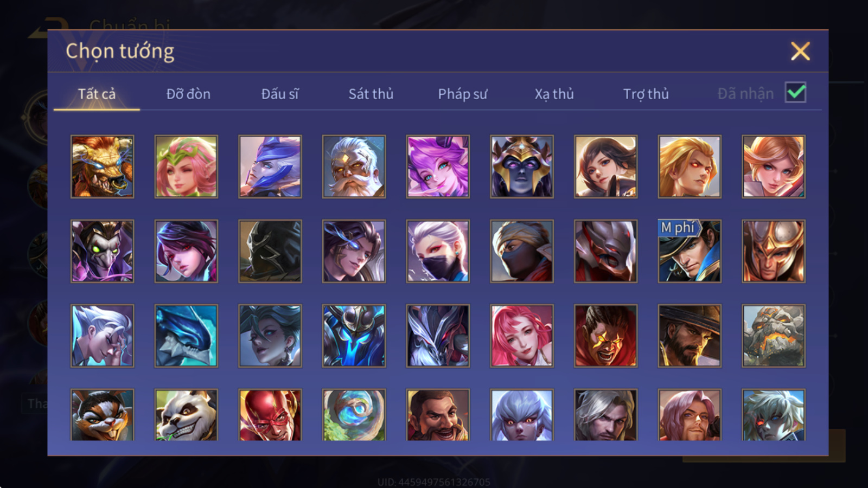Choose the red Flash hero portrait
The width and height of the screenshot is (868, 488).
270,415
